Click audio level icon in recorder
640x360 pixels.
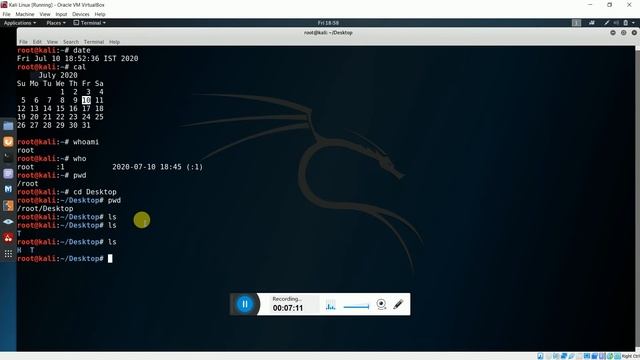click(331, 305)
